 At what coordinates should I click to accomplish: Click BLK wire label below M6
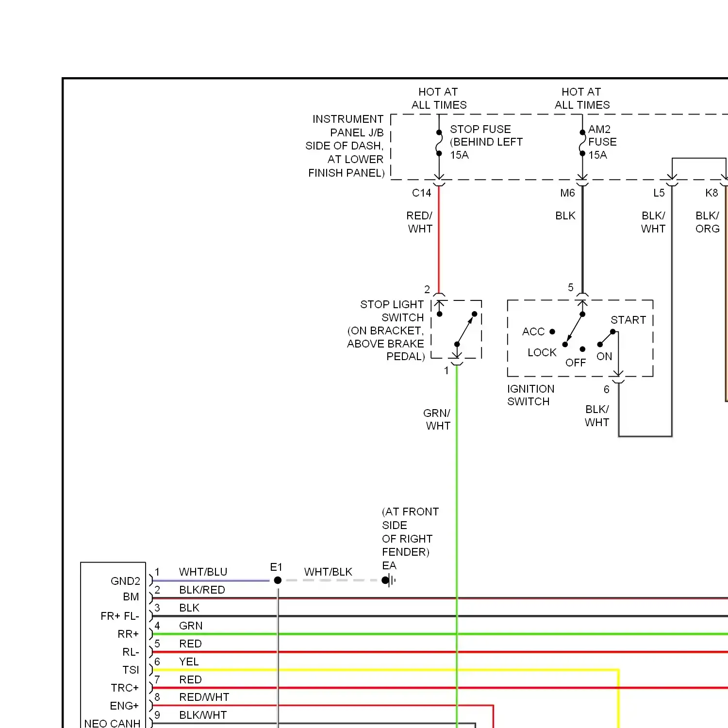[x=565, y=216]
